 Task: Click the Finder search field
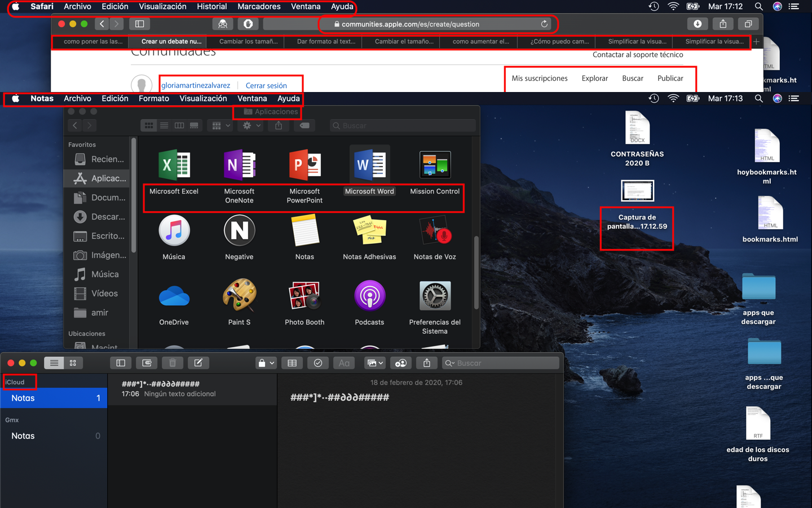click(403, 126)
